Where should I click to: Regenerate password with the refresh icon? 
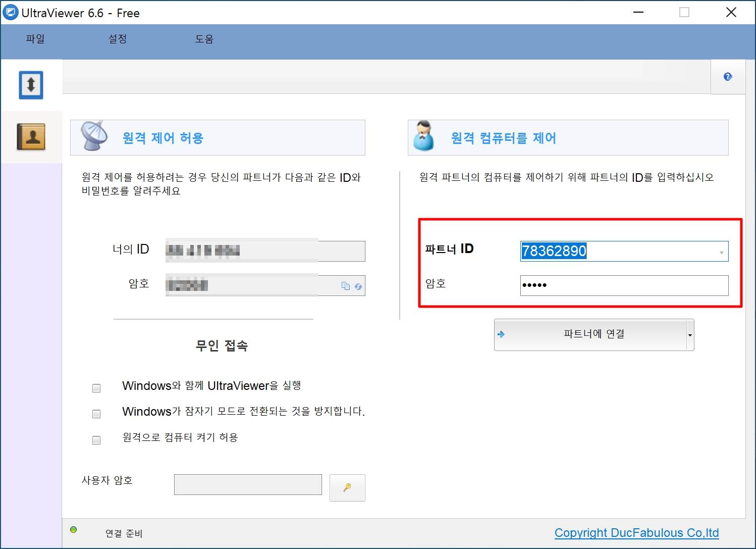(358, 286)
